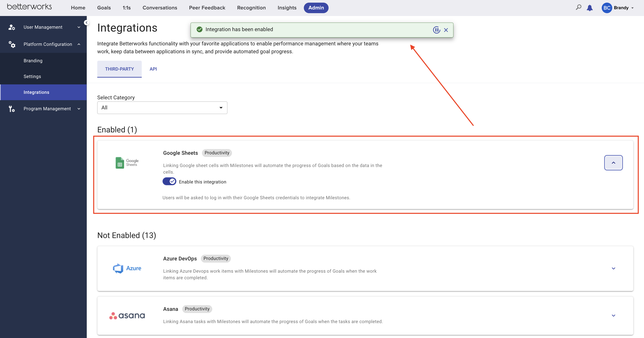Click the Program Management sidebar icon
This screenshot has height=338, width=644.
coord(12,109)
